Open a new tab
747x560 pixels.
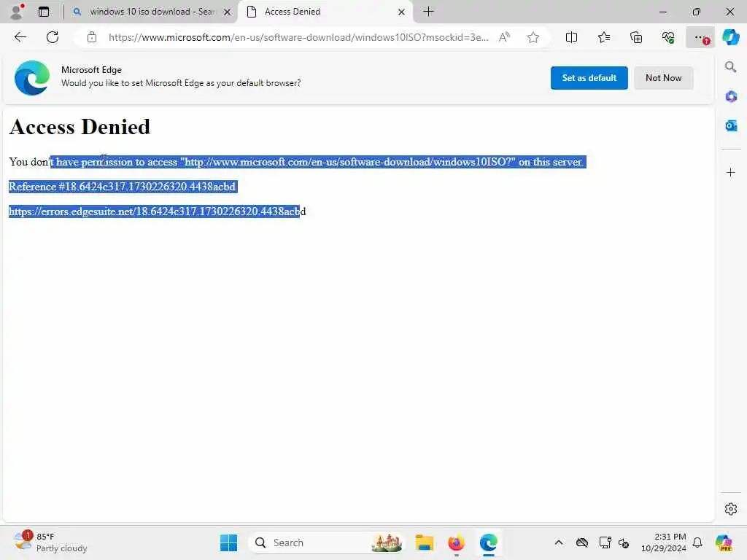click(x=428, y=12)
